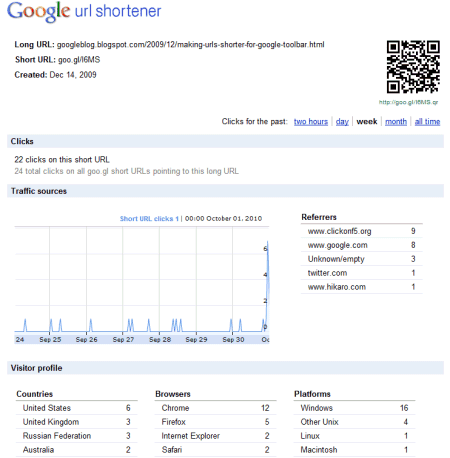This screenshot has width=450, height=458.
Task: Click the Sep 27 label on chart axis
Action: pyautogui.click(x=123, y=340)
